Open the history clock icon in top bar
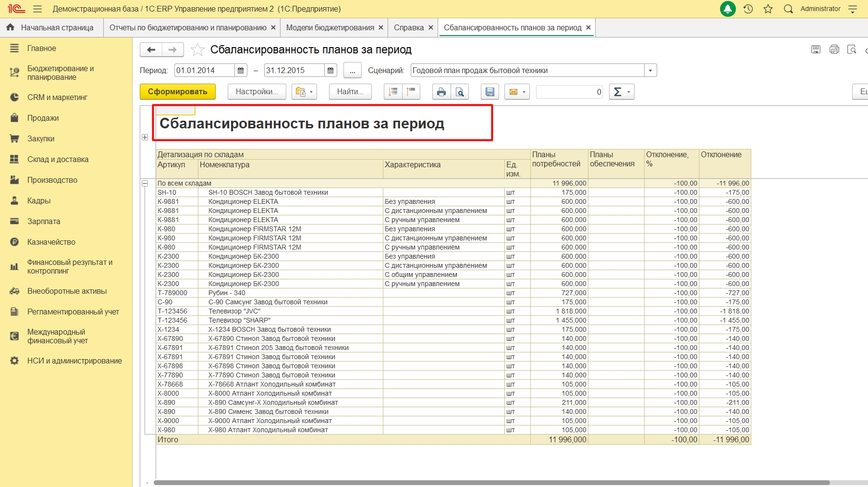The image size is (868, 487). pos(748,9)
